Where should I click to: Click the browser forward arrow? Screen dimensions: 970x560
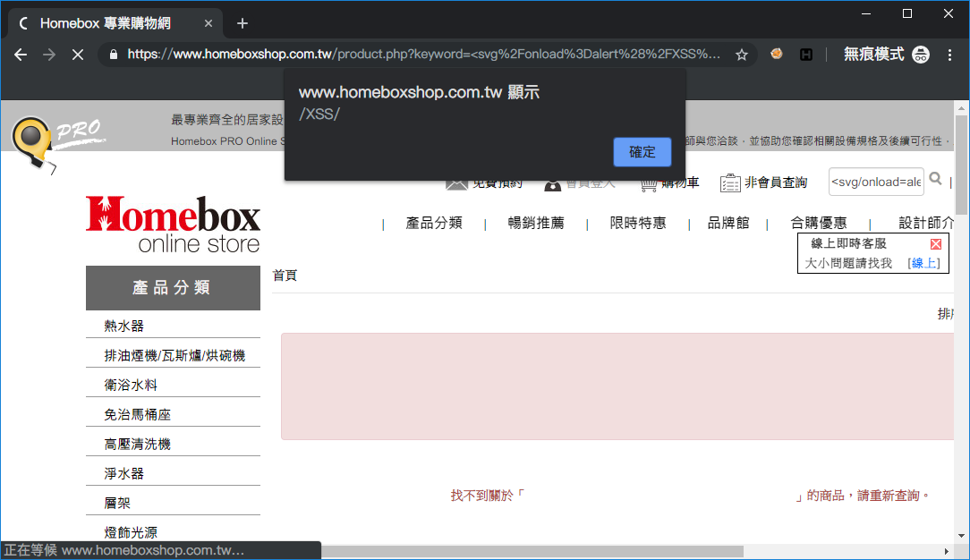click(x=49, y=55)
